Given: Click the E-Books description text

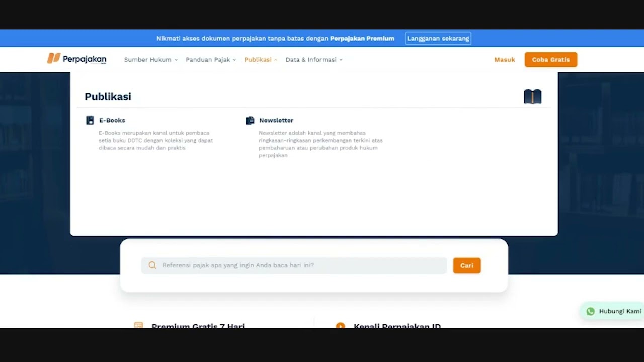Looking at the screenshot, I should click(x=155, y=140).
